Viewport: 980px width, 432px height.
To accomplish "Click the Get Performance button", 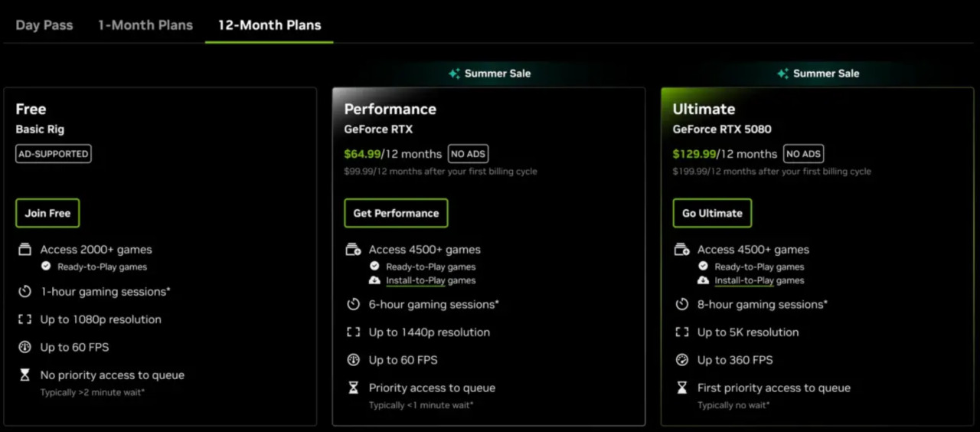I will pyautogui.click(x=396, y=213).
